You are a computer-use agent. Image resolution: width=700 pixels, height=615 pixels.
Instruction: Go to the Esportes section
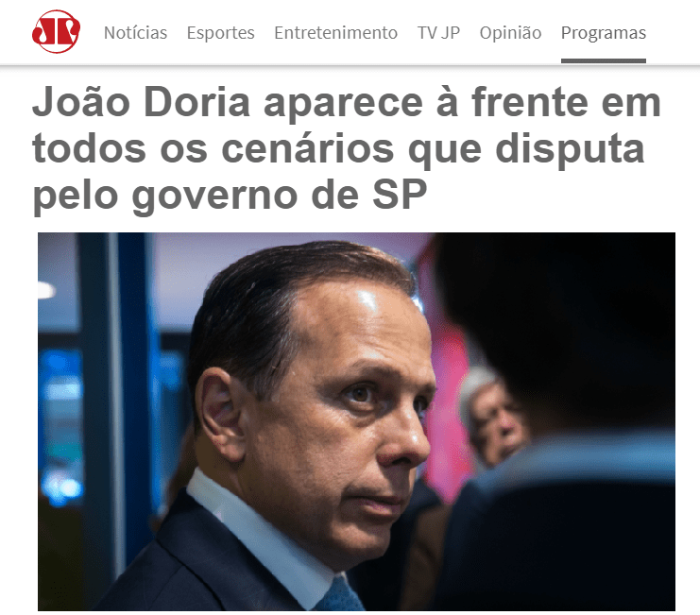click(220, 33)
